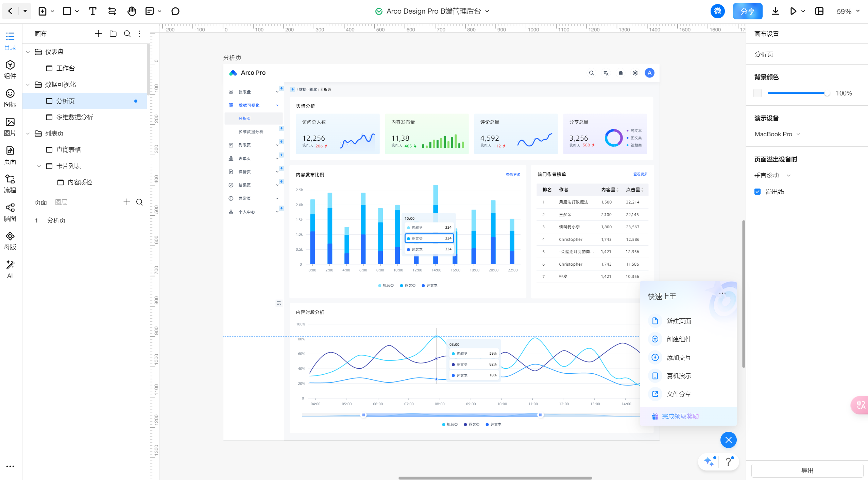Open the 图片 images sidebar panel
The width and height of the screenshot is (868, 480).
pyautogui.click(x=10, y=127)
